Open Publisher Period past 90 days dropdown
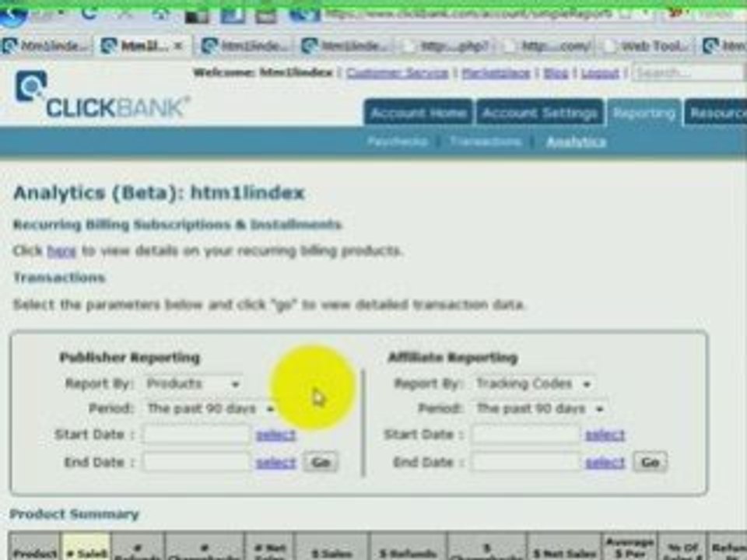This screenshot has height=560, width=747. click(x=209, y=408)
